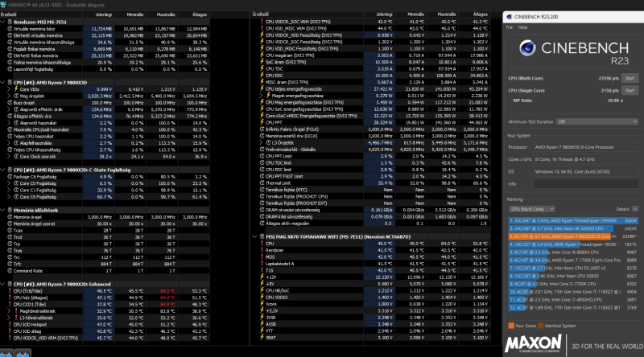Screen dimensions: 644x357
Task: Click the clock icon beside Tcas
Action: tap(10, 231)
